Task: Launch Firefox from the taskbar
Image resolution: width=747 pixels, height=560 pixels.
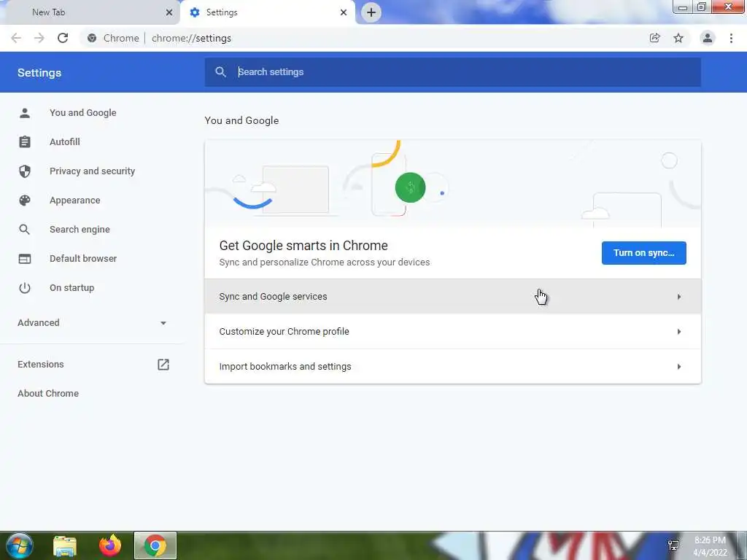Action: click(x=110, y=545)
